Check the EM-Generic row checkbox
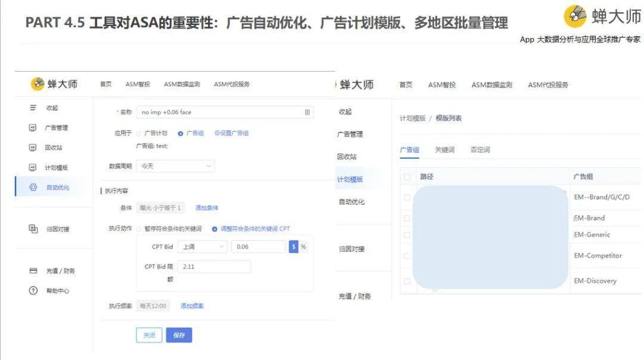The width and height of the screenshot is (644, 360). [407, 235]
